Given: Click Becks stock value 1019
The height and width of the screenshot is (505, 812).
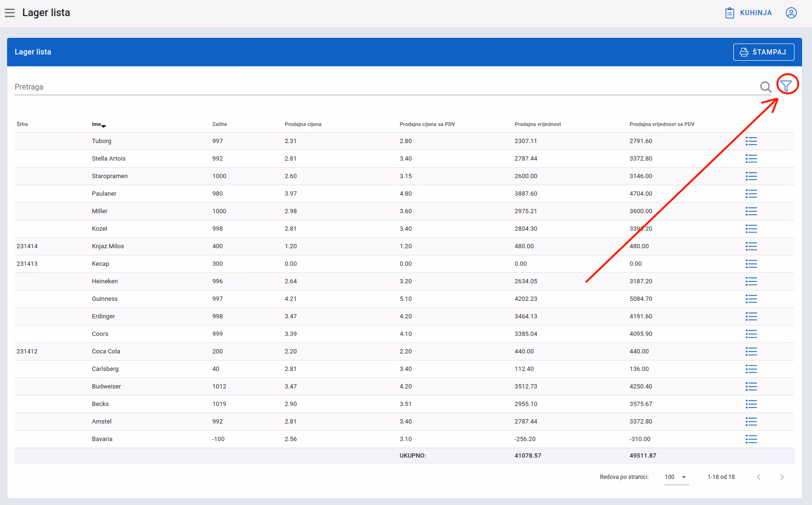Looking at the screenshot, I should [x=219, y=404].
